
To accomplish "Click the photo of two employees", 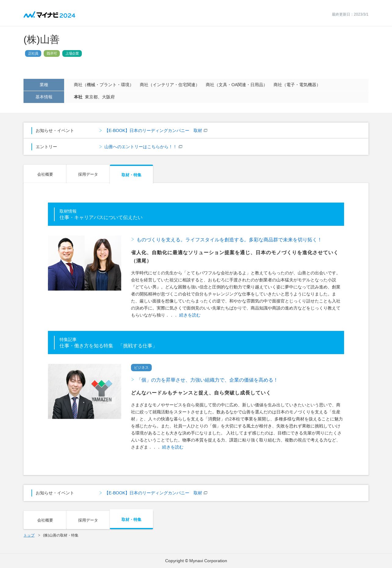I will tap(85, 263).
